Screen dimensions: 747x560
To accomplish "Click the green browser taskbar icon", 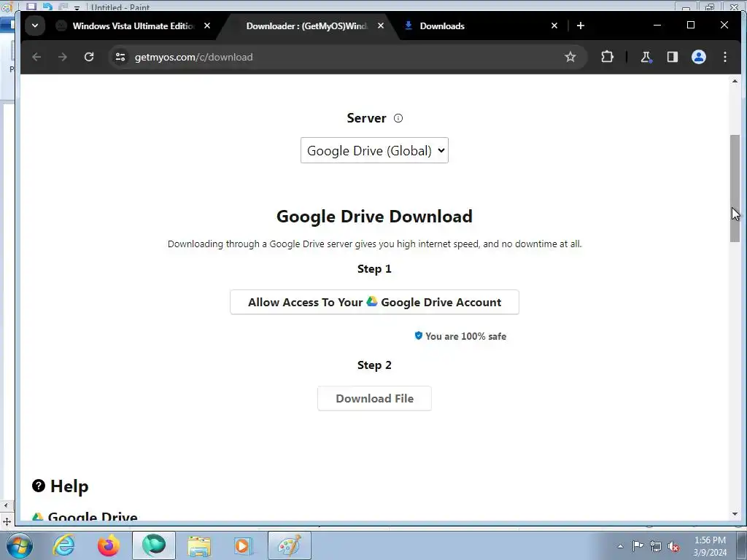I will 153,545.
